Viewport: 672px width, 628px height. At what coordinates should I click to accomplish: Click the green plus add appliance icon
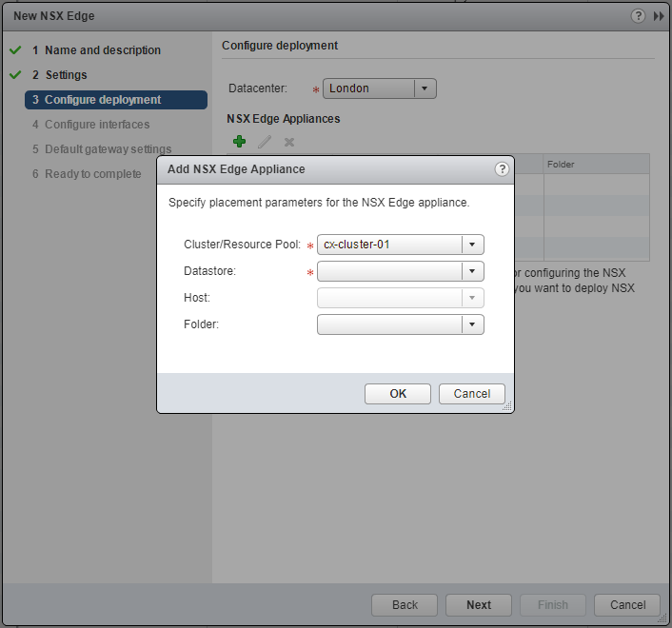(240, 142)
